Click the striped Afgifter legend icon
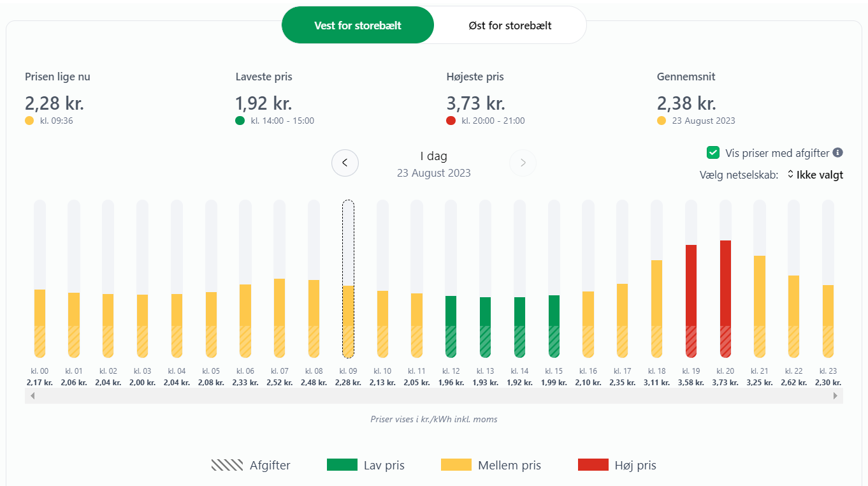868x486 pixels. pyautogui.click(x=227, y=465)
